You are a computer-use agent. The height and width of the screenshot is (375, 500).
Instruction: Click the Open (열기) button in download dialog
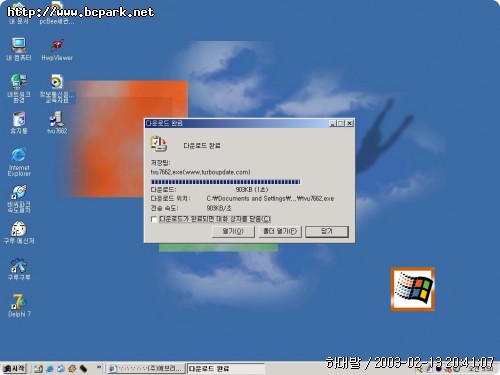pos(233,231)
